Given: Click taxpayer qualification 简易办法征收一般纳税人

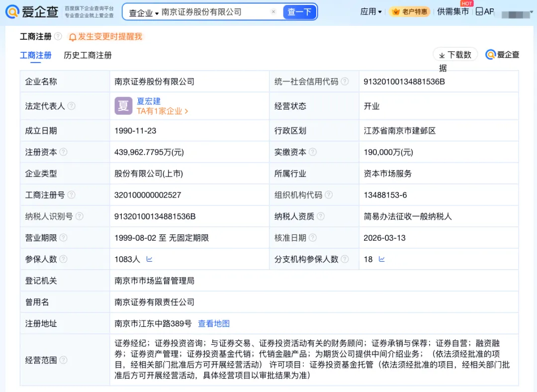Looking at the screenshot, I should pos(408,216).
